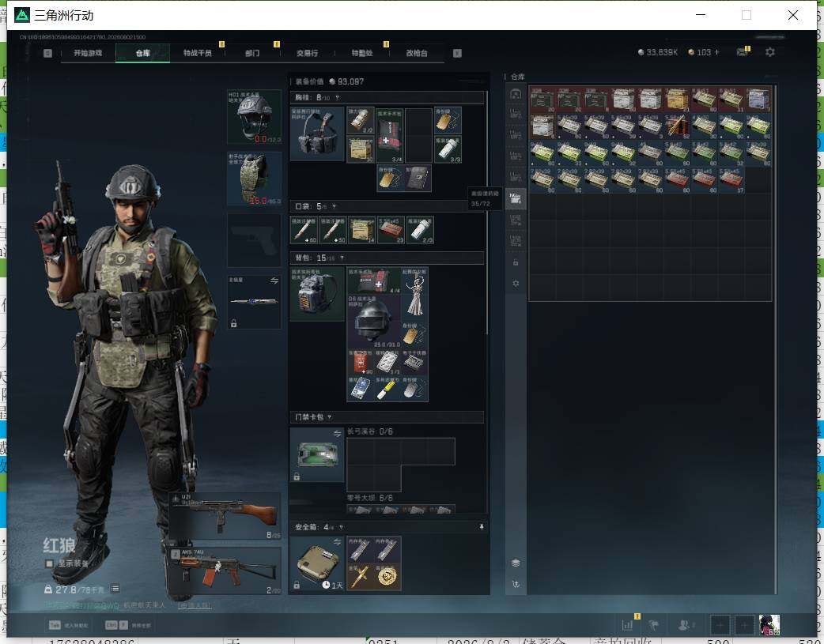Viewport: 824px width, 644px height.
Task: Click the help icon next to 安全箱
Action: click(341, 527)
